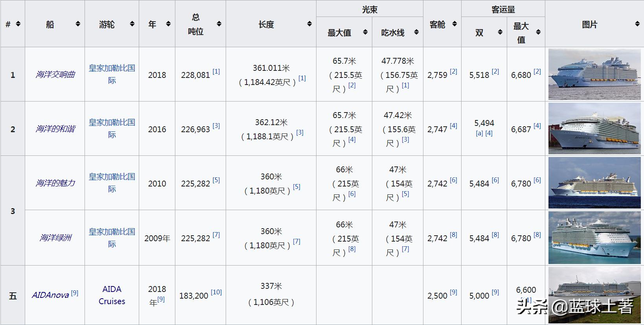View the 海洋的魅力 ship photo

[x=594, y=182]
